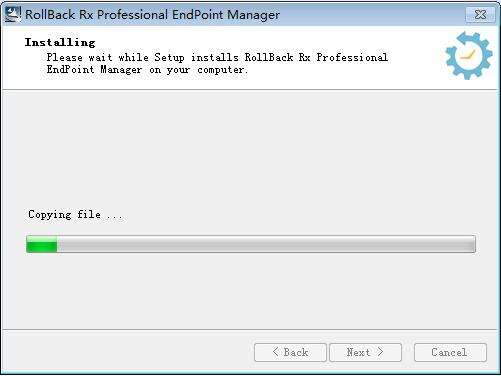Cancel the RollBack Rx installation

450,352
